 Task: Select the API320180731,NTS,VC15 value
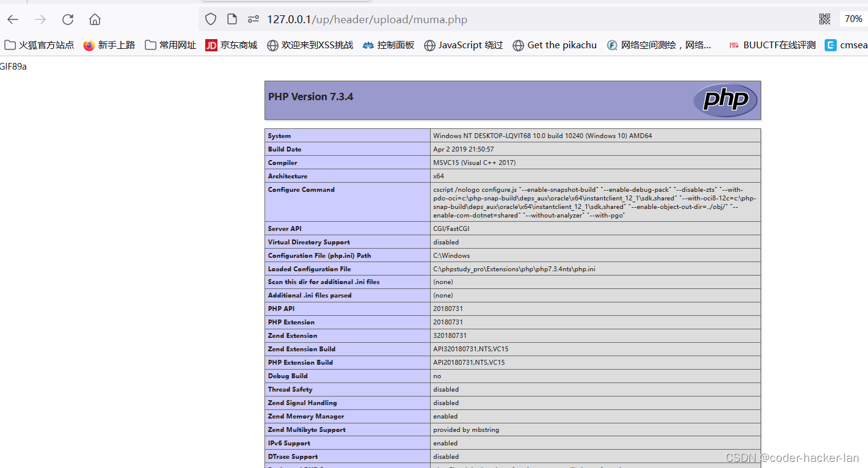[x=471, y=349]
